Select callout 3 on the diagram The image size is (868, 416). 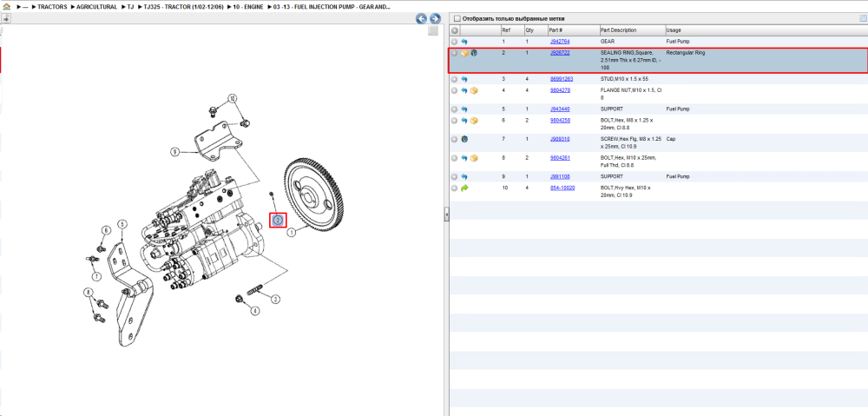[x=275, y=299]
